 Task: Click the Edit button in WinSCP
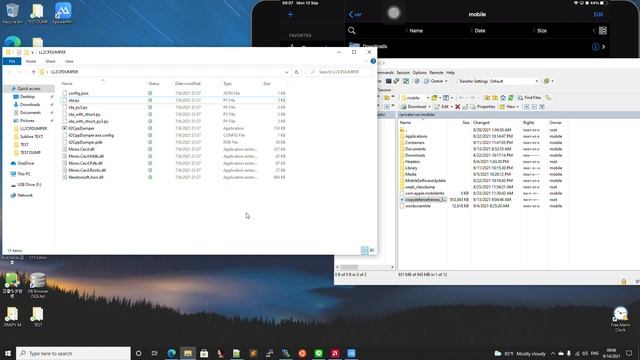442,107
